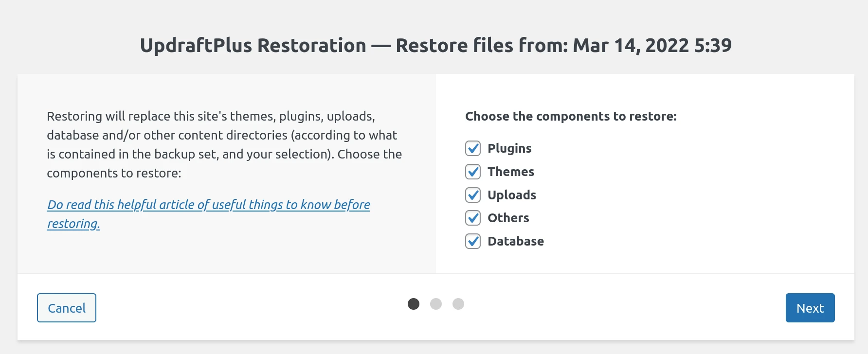
Task: Deselect the Others component
Action: pyautogui.click(x=472, y=218)
